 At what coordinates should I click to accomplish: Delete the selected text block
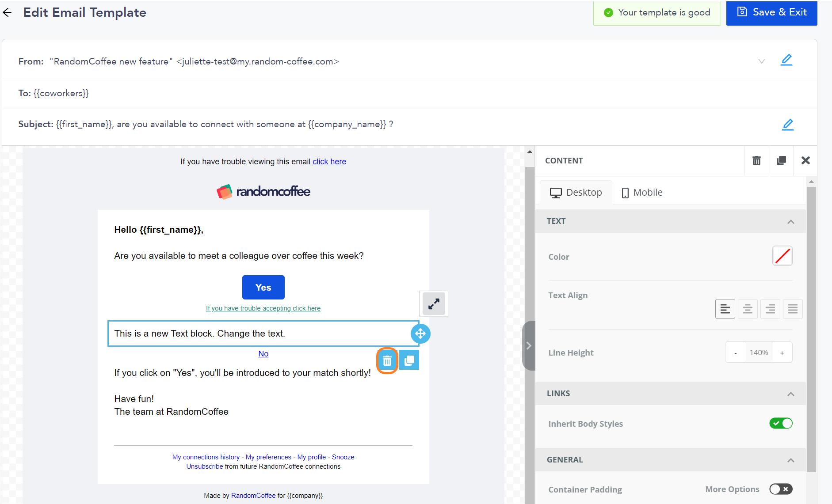(x=387, y=361)
